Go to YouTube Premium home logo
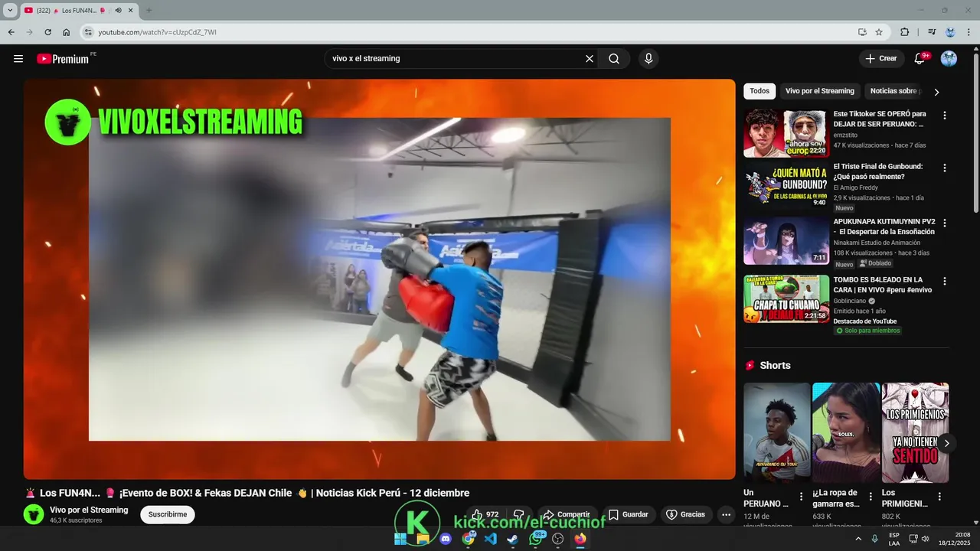 point(63,59)
